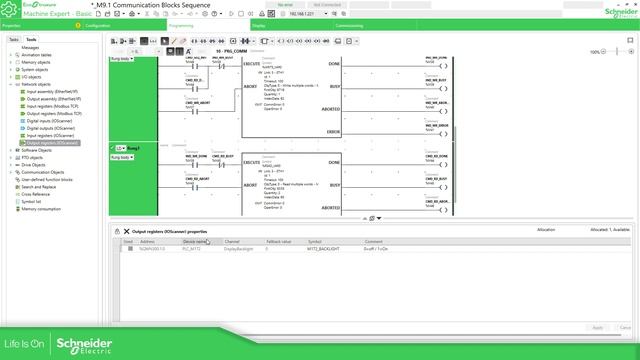Click the EcoStruxure gear logo

point(9,9)
